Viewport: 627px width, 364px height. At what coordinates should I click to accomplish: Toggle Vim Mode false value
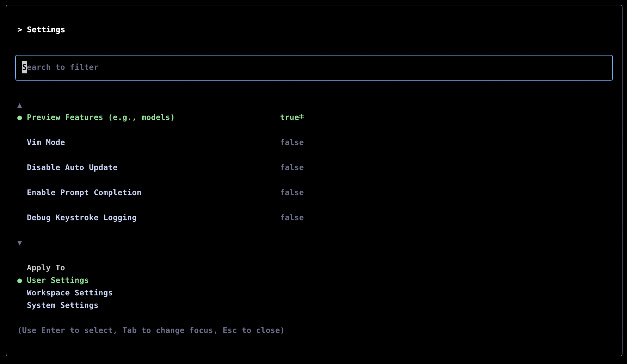coord(292,143)
